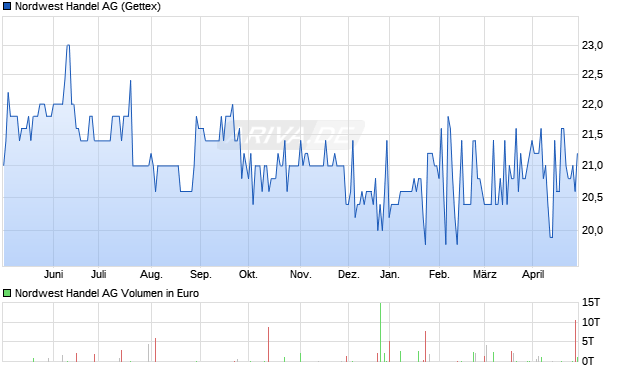Select the Aug. month axis label
Viewport: 620px width, 371px height.
(151, 274)
